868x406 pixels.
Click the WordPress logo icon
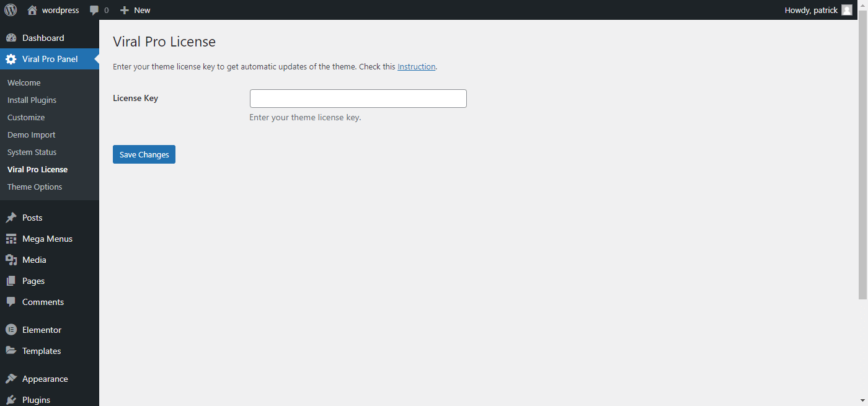(x=11, y=10)
